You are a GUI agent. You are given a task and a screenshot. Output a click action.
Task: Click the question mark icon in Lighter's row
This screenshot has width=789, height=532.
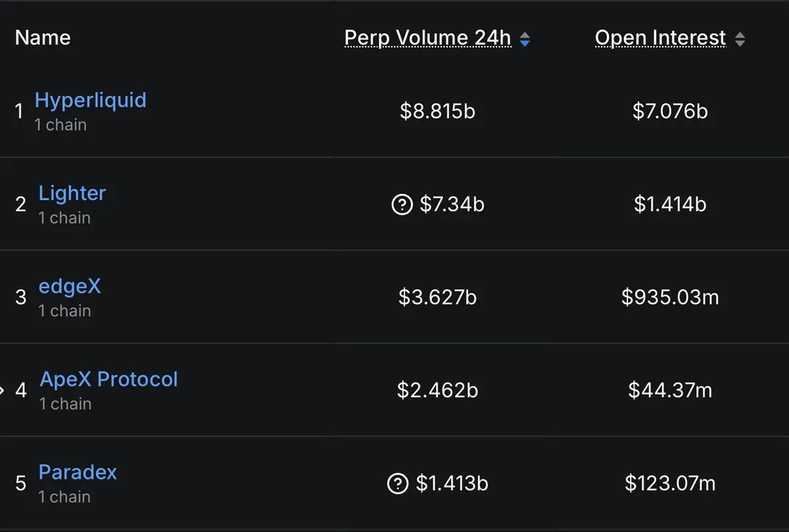[401, 205]
